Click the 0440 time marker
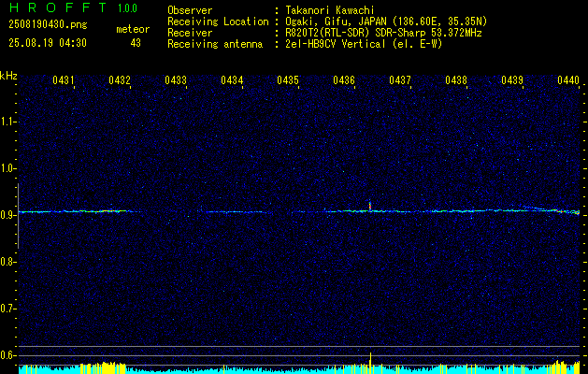 point(568,79)
